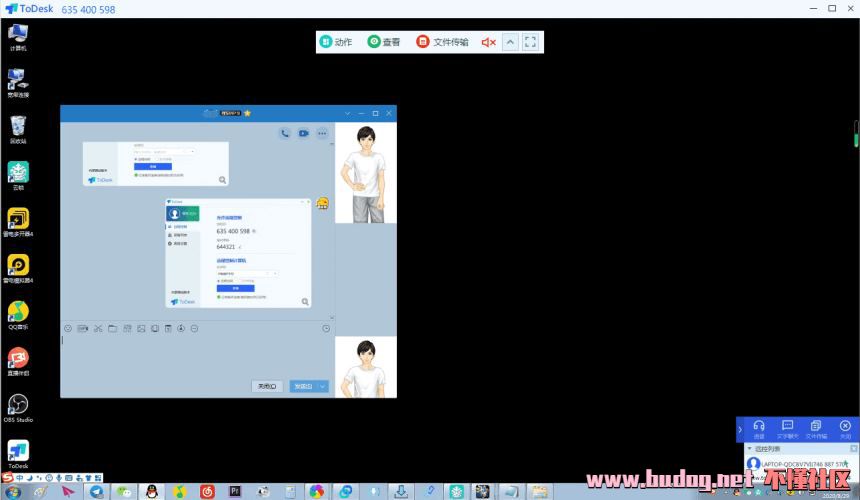The image size is (860, 500).
Task: Open the network connection desktop icon
Action: (x=18, y=83)
